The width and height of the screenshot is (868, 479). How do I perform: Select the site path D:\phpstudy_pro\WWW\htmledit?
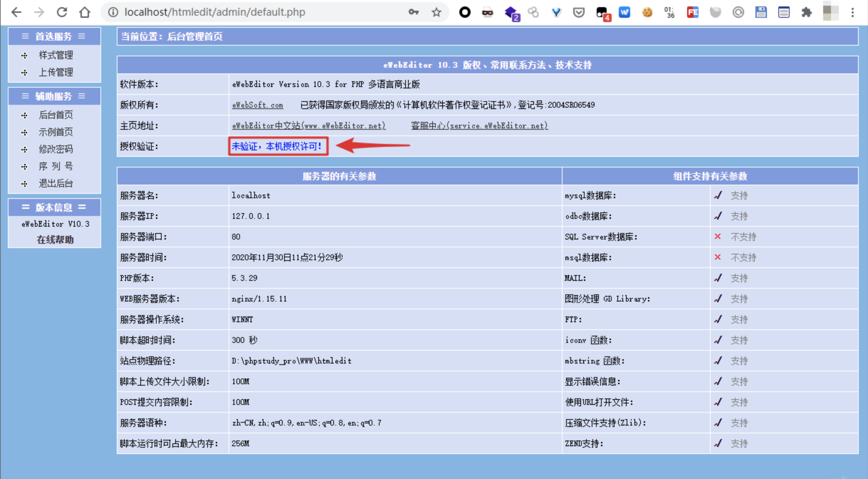pos(292,361)
